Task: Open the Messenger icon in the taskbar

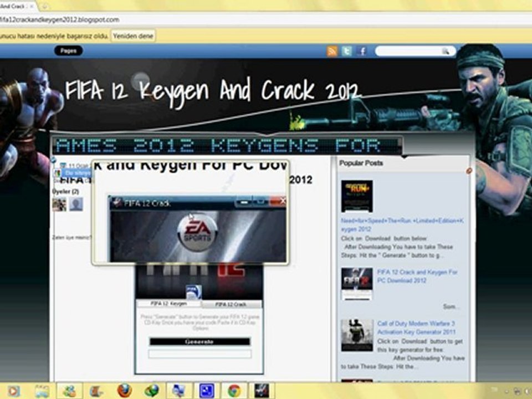Action: tap(69, 391)
